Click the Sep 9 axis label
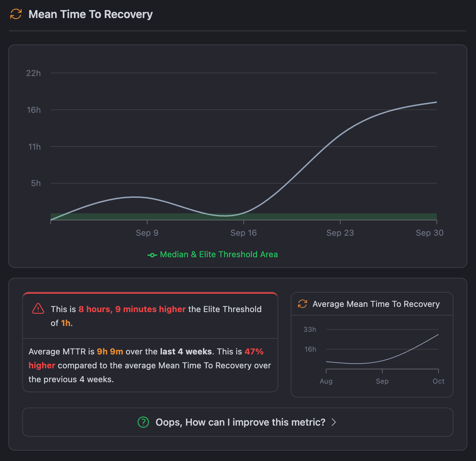476x461 pixels. (147, 233)
